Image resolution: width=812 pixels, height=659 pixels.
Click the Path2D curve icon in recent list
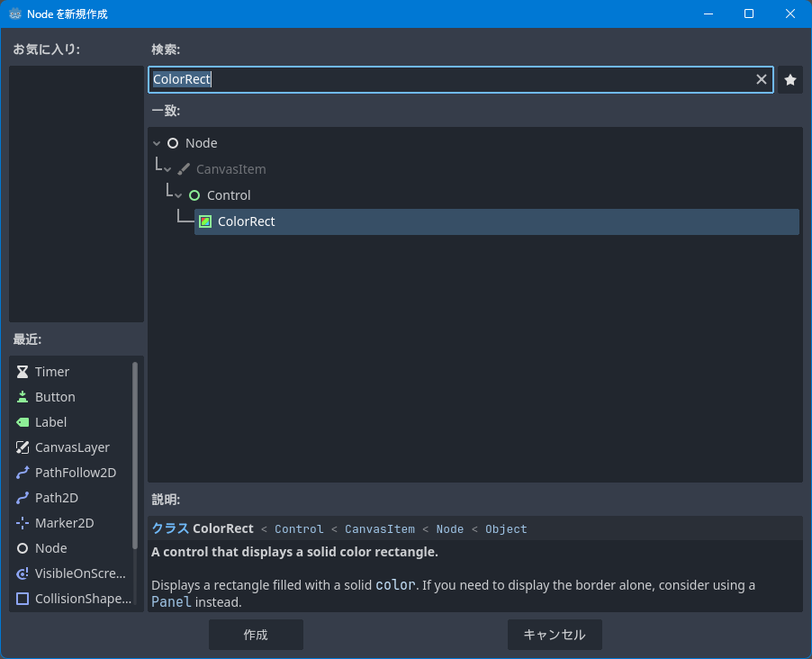[x=23, y=498]
